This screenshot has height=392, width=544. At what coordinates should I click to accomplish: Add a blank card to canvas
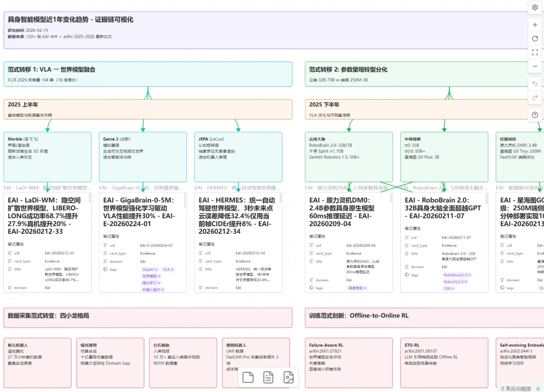point(248,377)
